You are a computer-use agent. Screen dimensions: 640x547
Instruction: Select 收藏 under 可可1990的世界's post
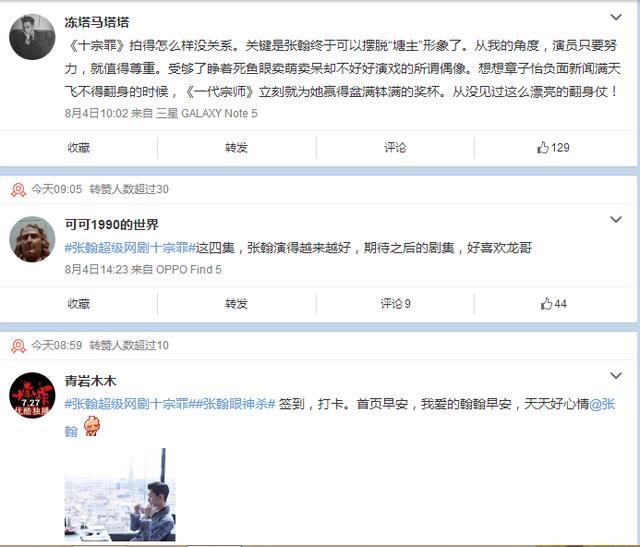(78, 304)
